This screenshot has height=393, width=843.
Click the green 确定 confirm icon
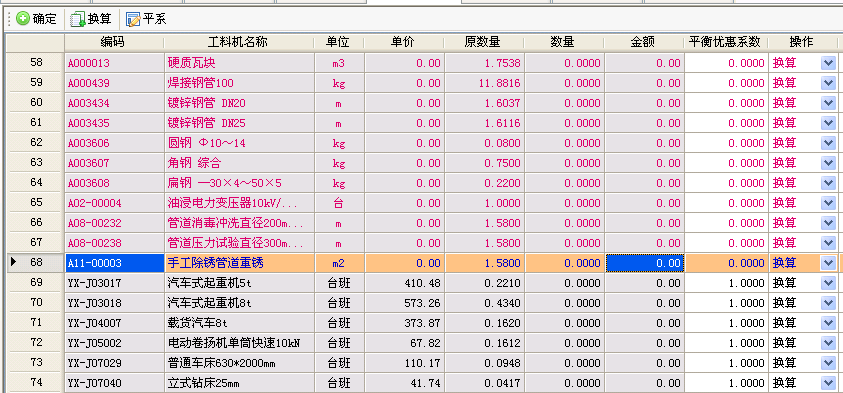click(x=23, y=19)
